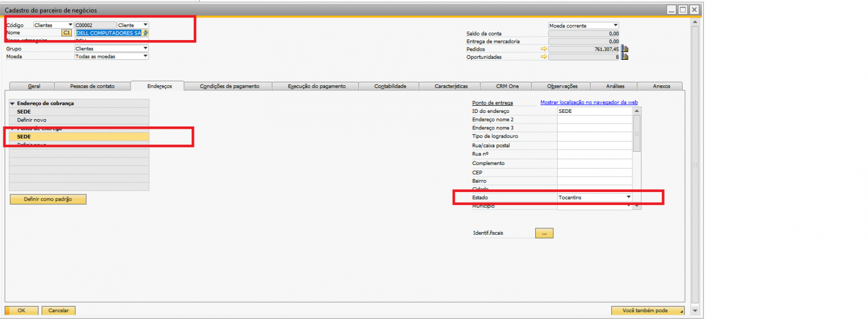
Task: Click the Pedidos yellow link arrow
Action: pyautogui.click(x=544, y=49)
